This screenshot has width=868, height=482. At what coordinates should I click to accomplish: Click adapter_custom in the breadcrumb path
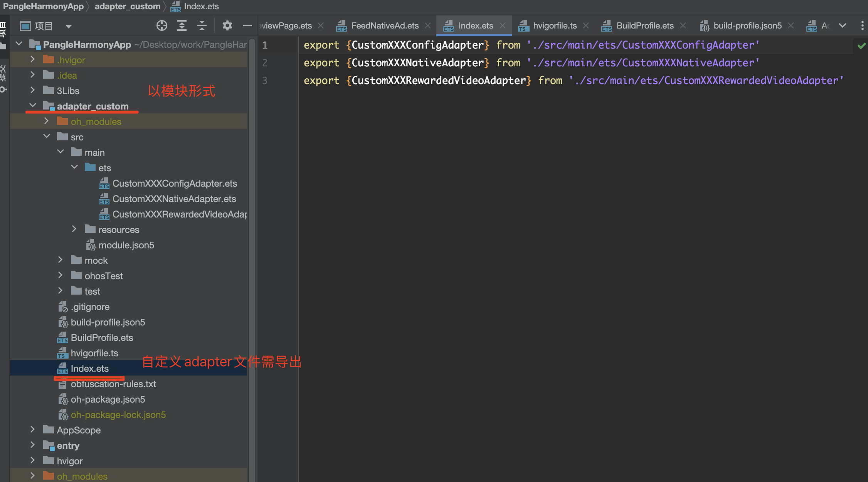127,7
